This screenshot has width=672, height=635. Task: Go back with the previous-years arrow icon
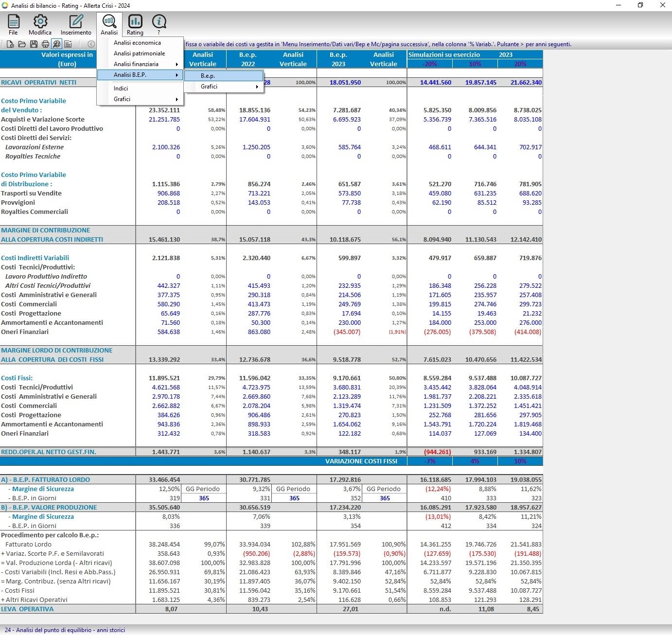pyautogui.click(x=91, y=44)
